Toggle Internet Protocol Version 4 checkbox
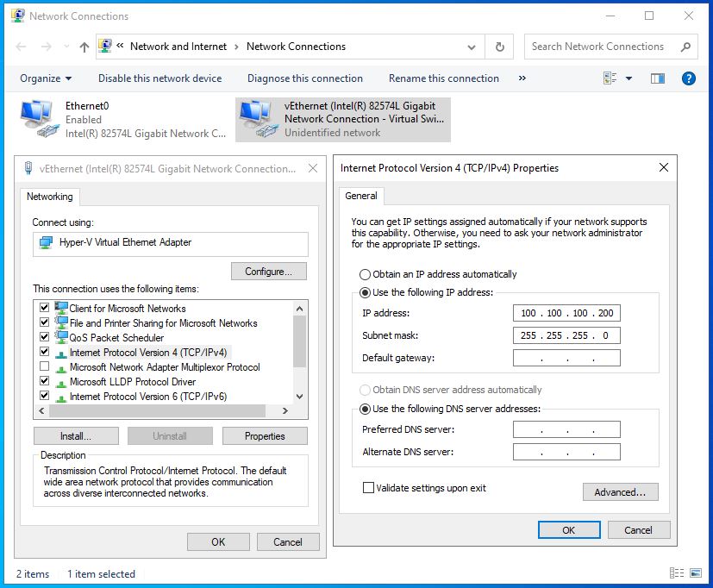This screenshot has height=588, width=713. tap(44, 352)
